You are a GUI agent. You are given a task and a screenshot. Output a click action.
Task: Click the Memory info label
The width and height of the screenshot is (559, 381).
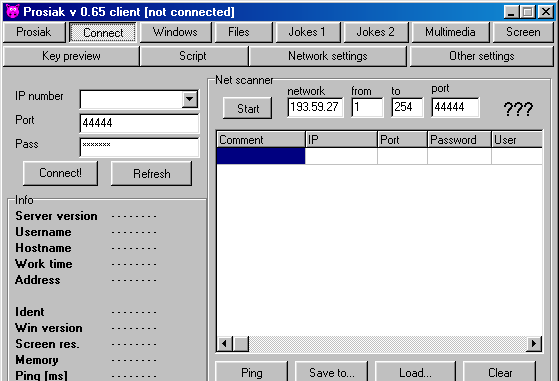(x=37, y=360)
